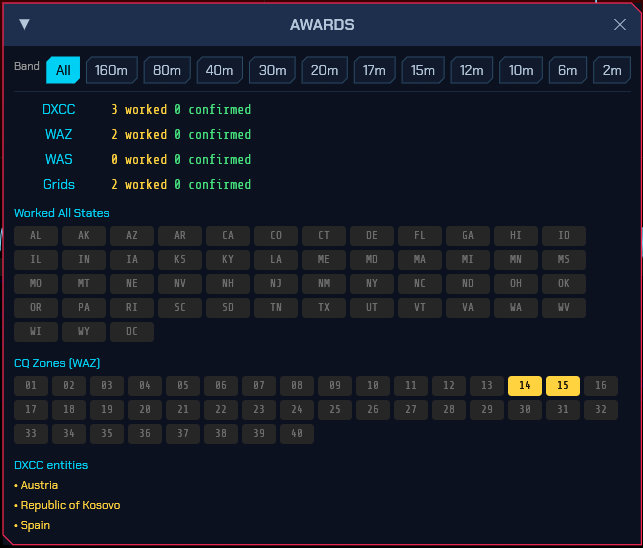Click CQ zone 10 tile

pos(373,386)
